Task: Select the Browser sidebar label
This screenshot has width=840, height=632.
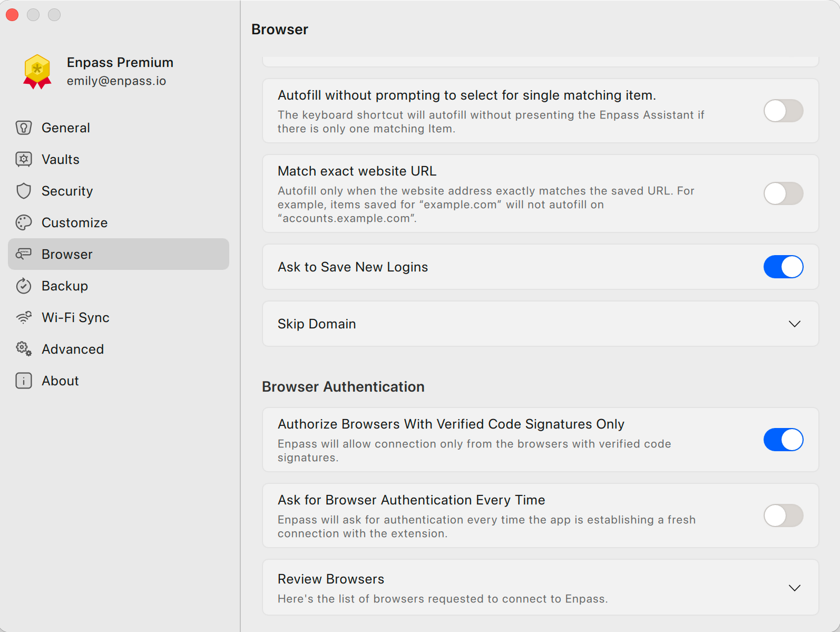Action: 67,254
